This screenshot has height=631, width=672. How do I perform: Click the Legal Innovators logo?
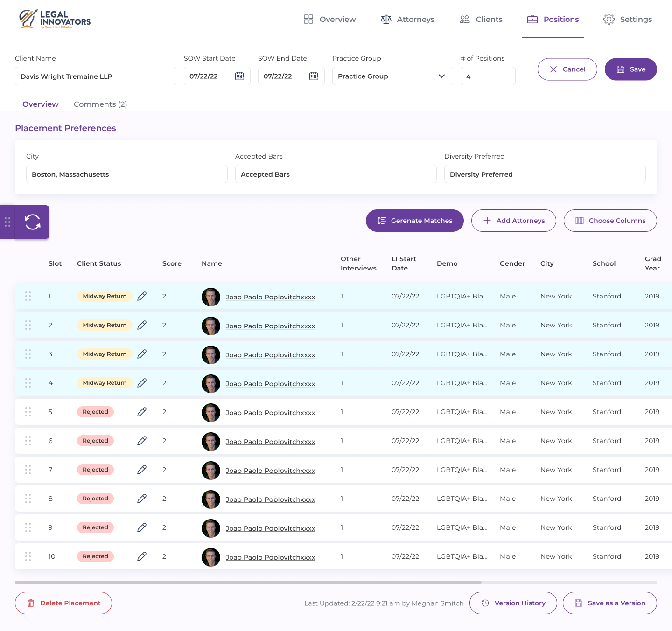pos(54,19)
